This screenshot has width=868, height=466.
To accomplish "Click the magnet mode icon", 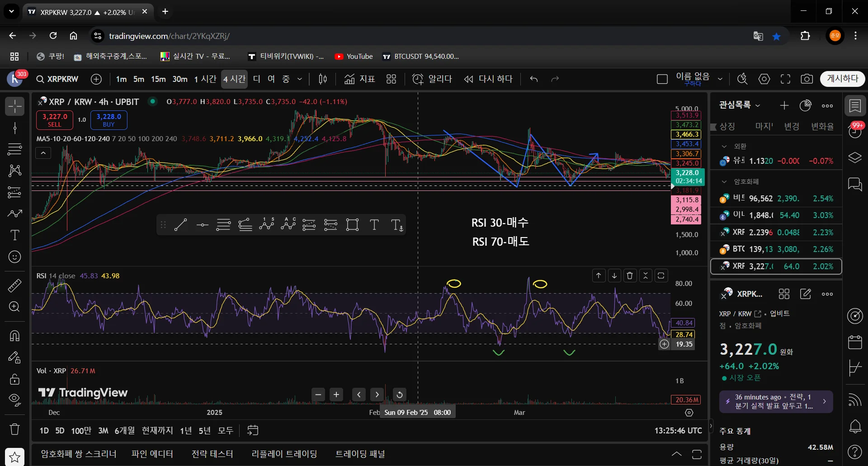I will tap(15, 336).
